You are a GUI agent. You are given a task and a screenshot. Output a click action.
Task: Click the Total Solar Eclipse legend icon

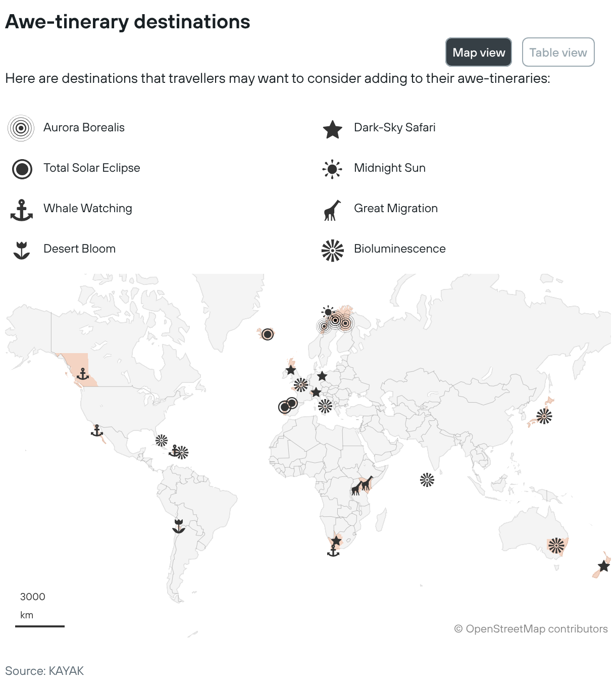(22, 169)
